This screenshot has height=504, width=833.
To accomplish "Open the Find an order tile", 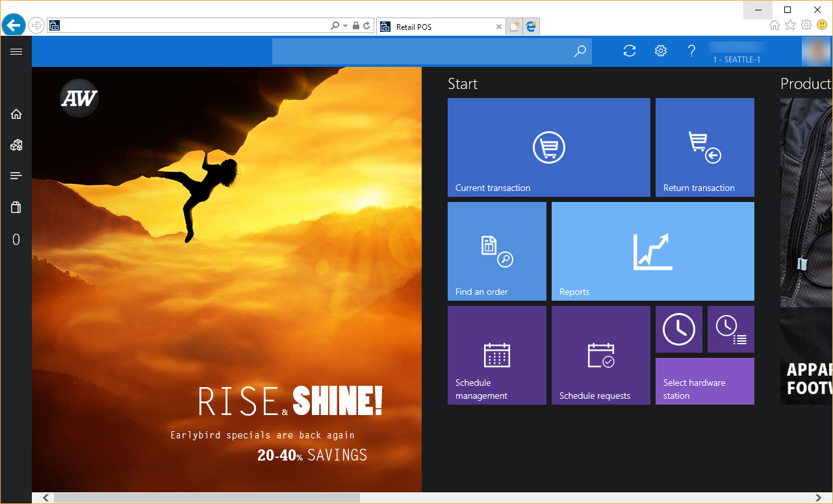I will pyautogui.click(x=497, y=251).
